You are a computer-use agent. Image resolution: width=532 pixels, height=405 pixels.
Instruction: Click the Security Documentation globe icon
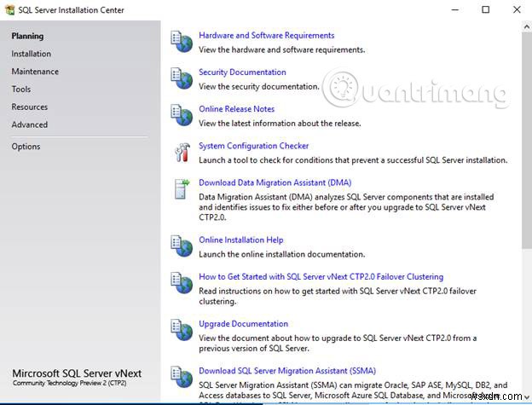click(x=182, y=78)
